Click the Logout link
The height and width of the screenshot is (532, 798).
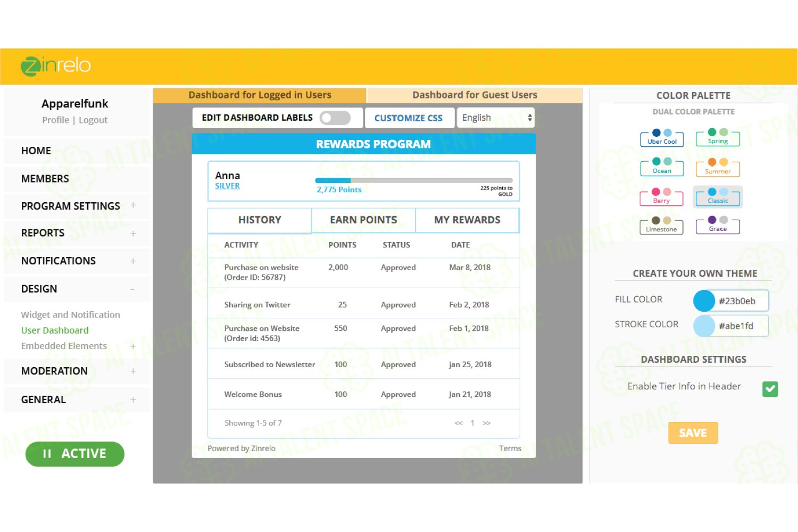point(93,120)
